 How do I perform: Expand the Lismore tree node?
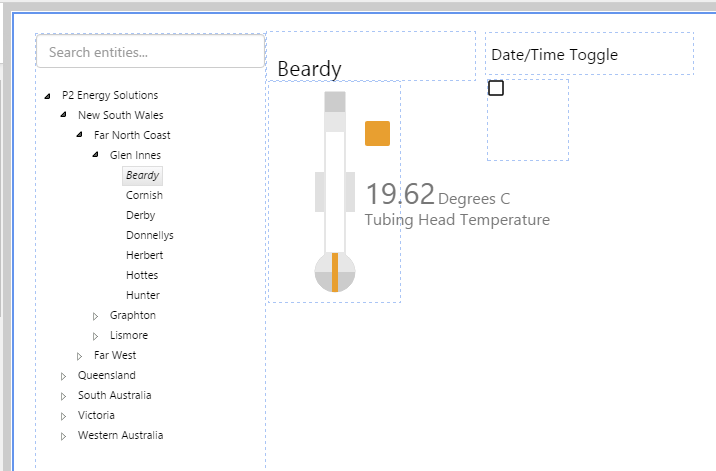(96, 336)
